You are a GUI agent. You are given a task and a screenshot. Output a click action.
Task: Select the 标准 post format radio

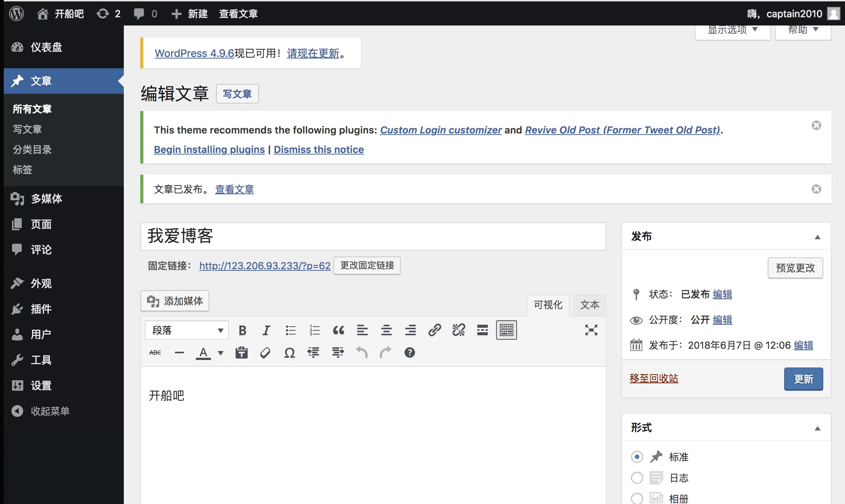637,457
